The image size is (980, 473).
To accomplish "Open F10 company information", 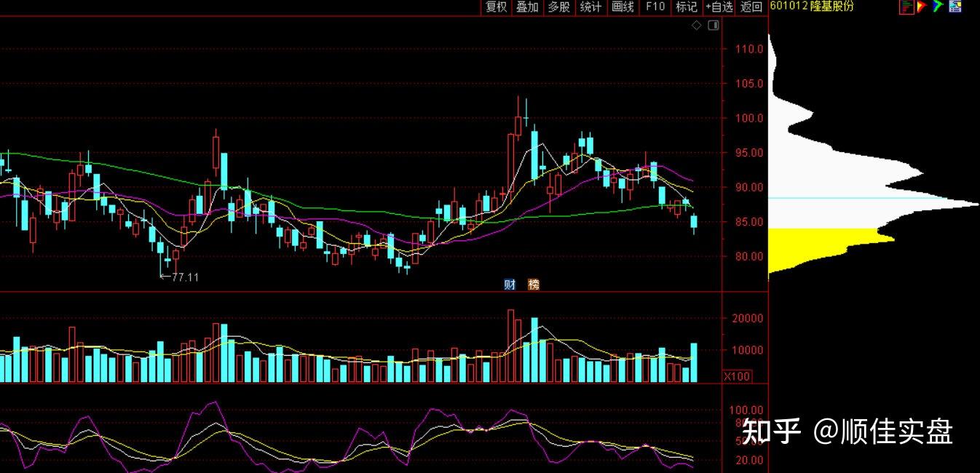I will [655, 7].
